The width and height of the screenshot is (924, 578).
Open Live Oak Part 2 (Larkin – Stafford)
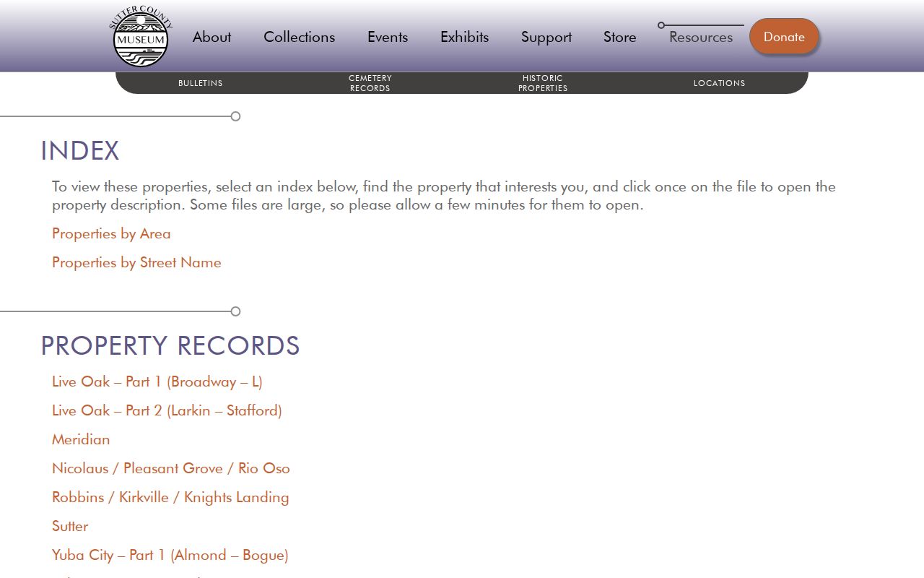(x=167, y=410)
